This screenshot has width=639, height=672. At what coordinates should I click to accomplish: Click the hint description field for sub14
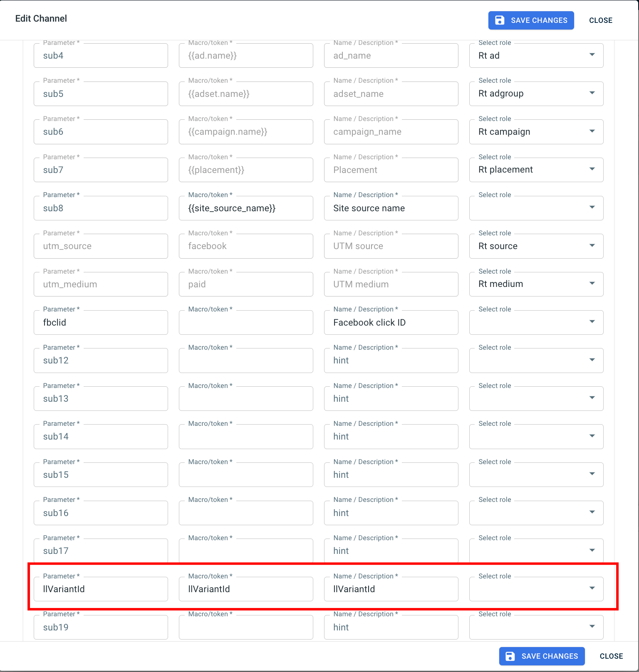391,437
